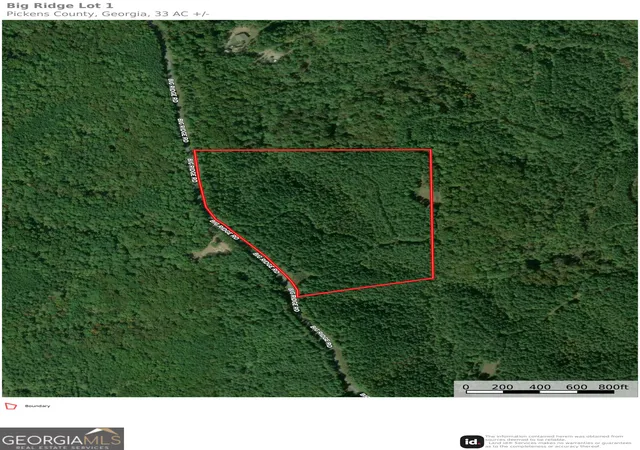Click the '200' scale label
Screen dimensions: 640x450
[502, 386]
